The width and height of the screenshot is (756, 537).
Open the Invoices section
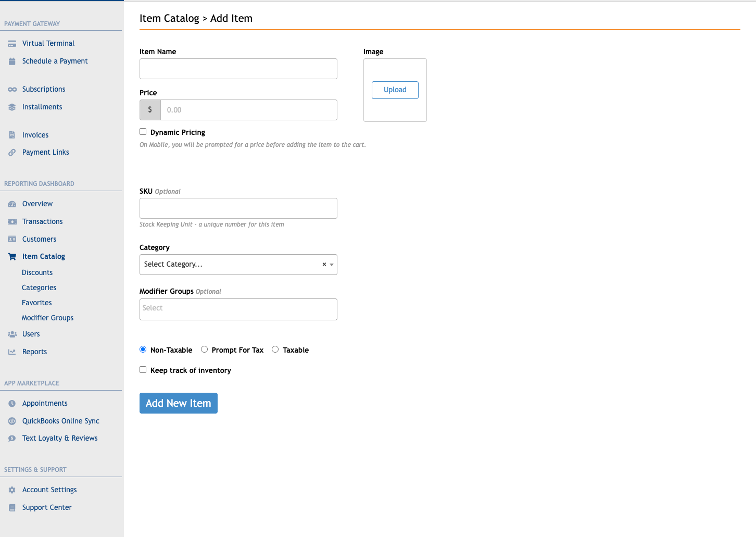pyautogui.click(x=35, y=135)
